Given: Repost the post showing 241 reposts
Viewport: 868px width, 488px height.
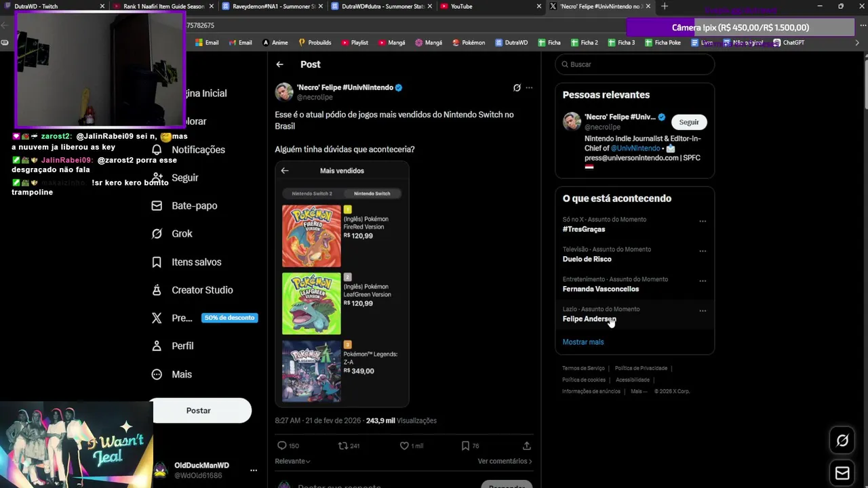Looking at the screenshot, I should (343, 445).
